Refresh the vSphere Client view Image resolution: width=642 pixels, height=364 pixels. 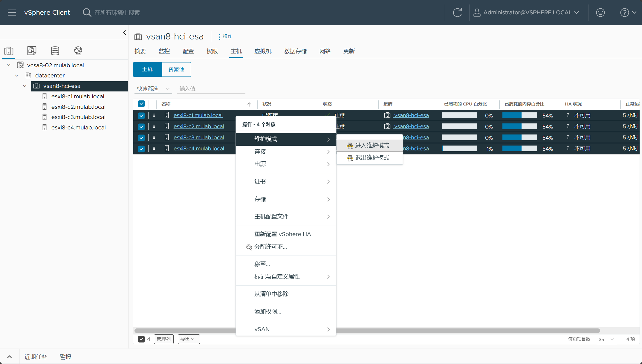(x=457, y=13)
